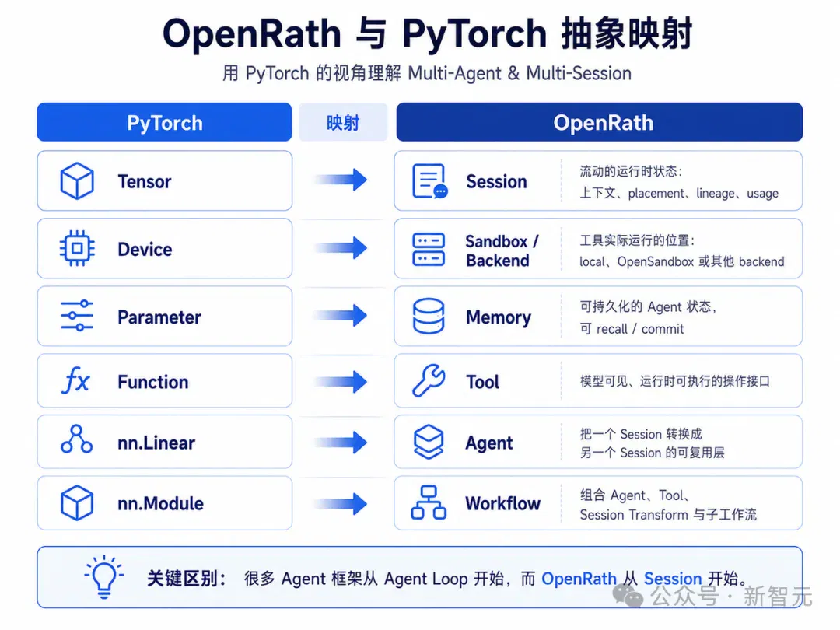The height and width of the screenshot is (630, 840).
Task: Click the Memory label
Action: [499, 317]
